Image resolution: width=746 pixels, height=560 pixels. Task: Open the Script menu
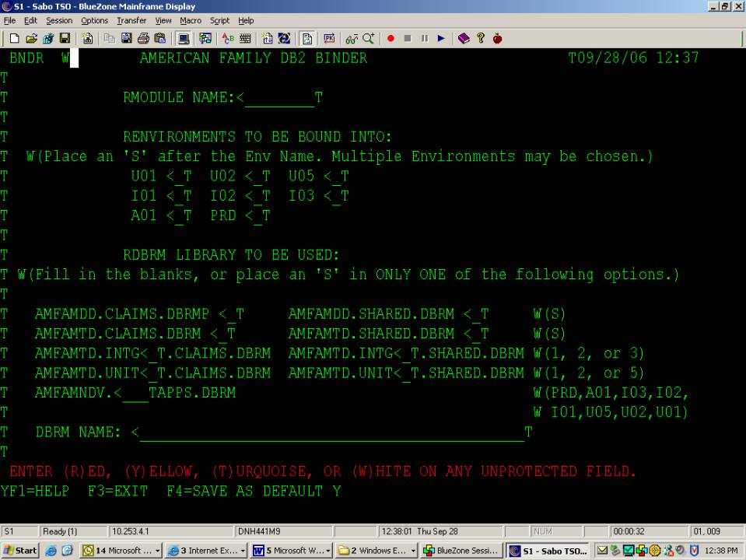pos(220,20)
